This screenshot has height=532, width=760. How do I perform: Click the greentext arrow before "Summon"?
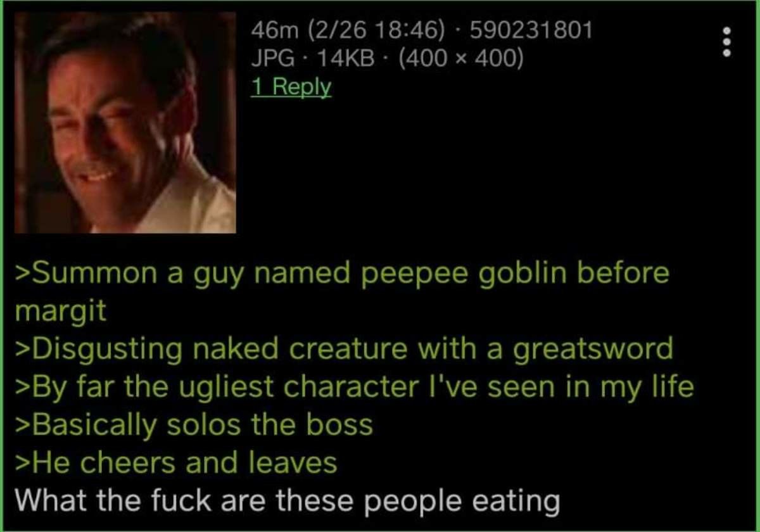pyautogui.click(x=22, y=274)
